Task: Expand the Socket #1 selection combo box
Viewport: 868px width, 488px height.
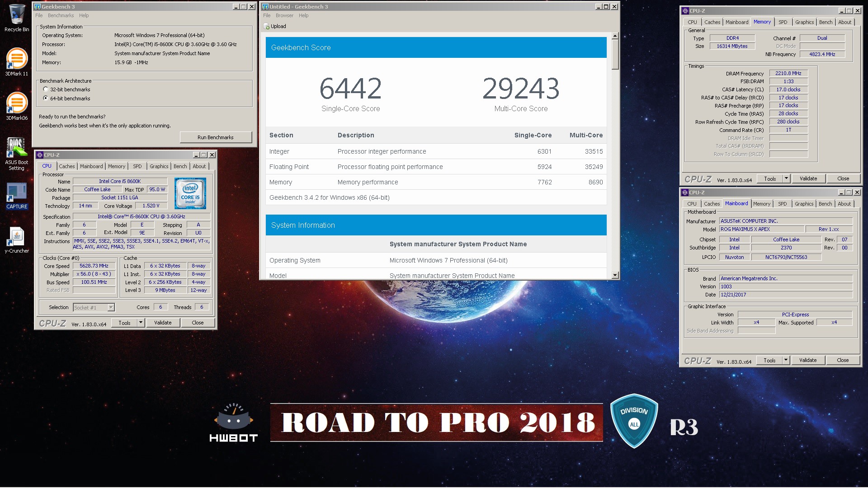Action: [x=111, y=307]
